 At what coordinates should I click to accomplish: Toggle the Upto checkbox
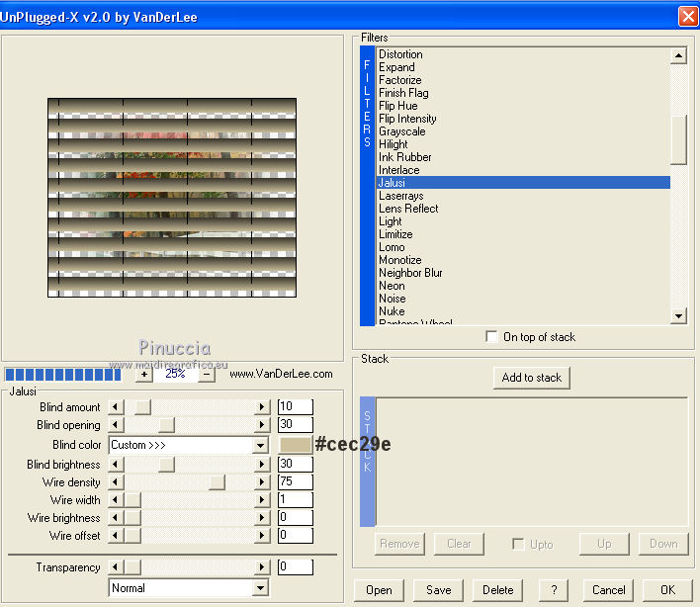point(518,544)
